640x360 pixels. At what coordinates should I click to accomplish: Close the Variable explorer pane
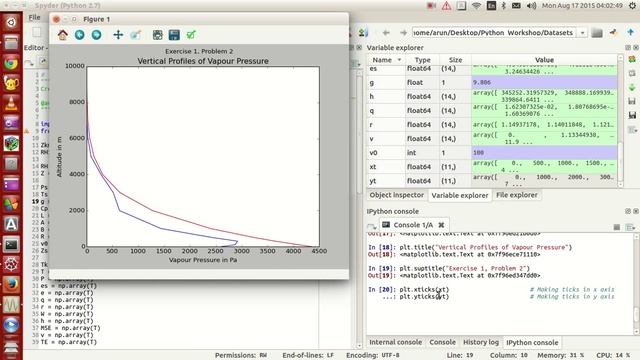click(x=636, y=48)
